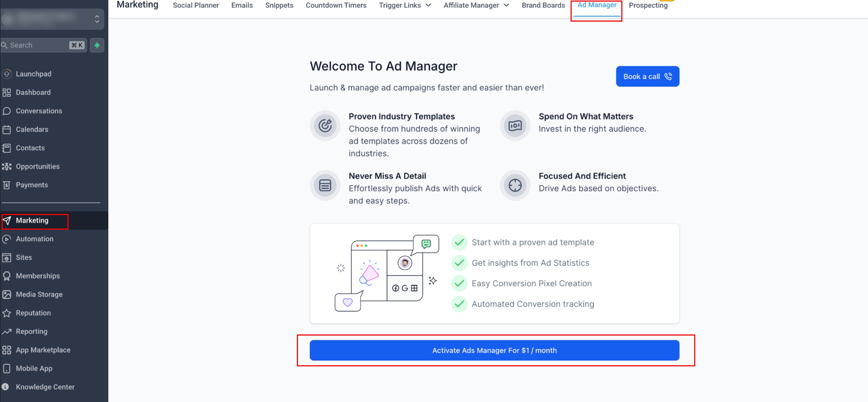
Task: Click the Reputation star icon
Action: click(x=7, y=313)
